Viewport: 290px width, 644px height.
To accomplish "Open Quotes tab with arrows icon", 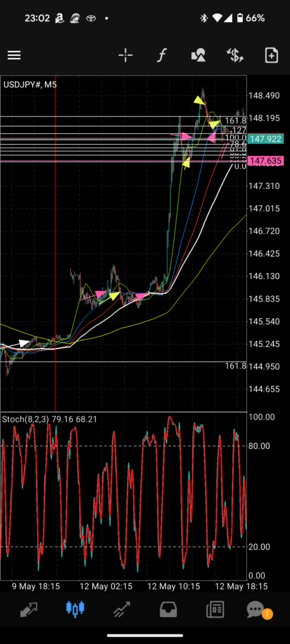I will click(29, 609).
